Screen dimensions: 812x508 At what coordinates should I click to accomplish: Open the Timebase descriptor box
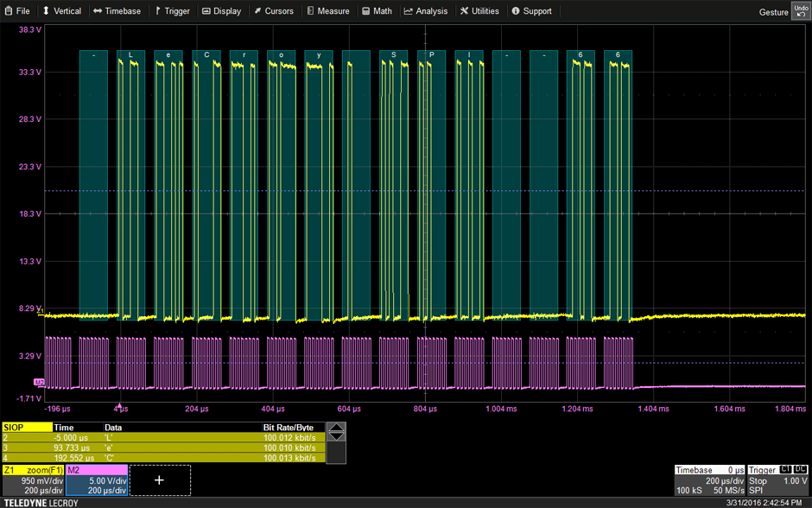(x=709, y=479)
